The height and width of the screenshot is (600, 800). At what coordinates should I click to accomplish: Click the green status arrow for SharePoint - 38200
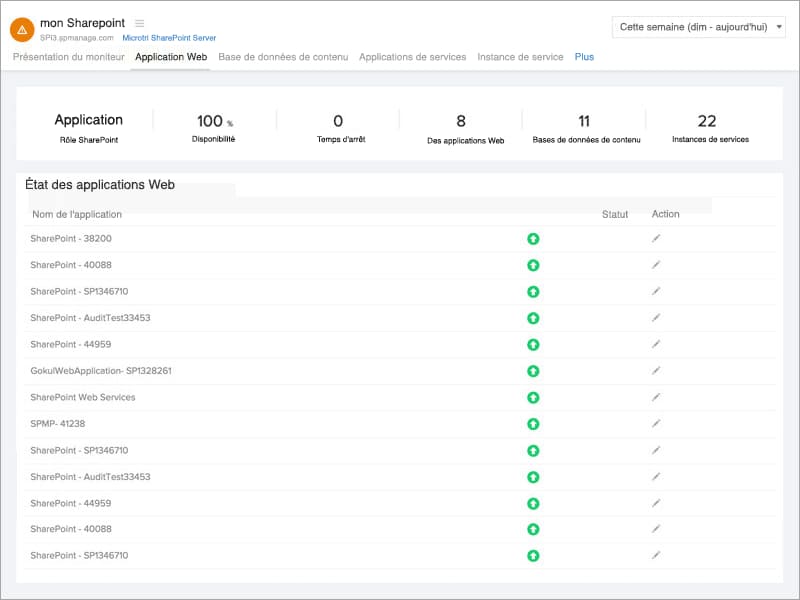click(533, 239)
